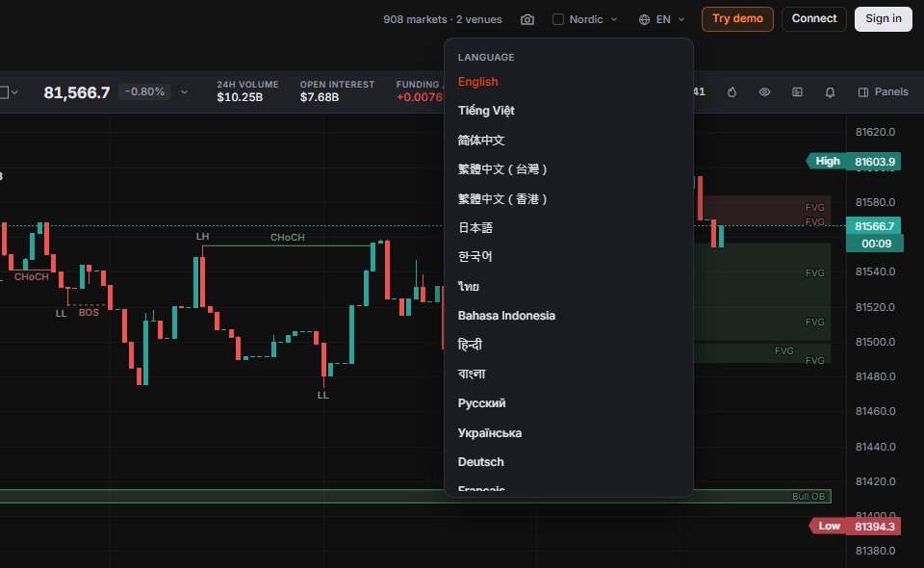Select English from the language list

pyautogui.click(x=478, y=82)
